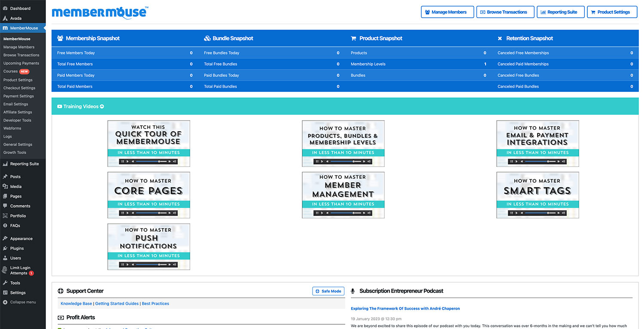The width and height of the screenshot is (644, 329).
Task: Click the Total Paid Members row
Action: tap(125, 86)
